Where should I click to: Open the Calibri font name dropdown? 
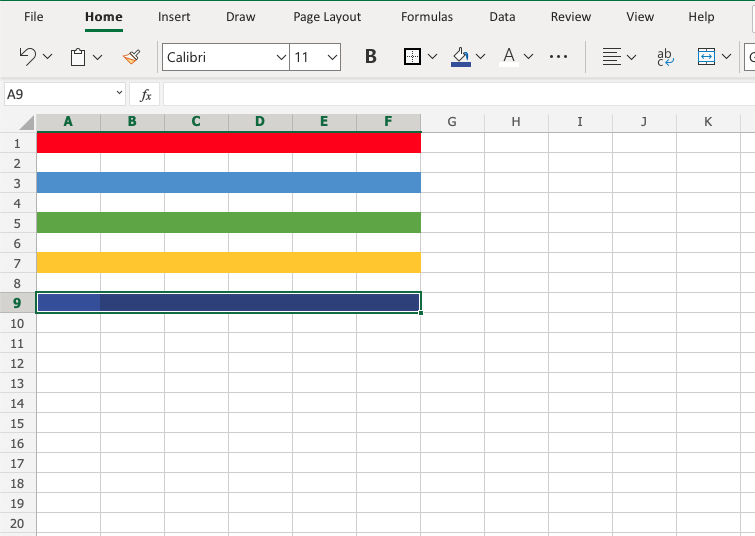click(x=281, y=57)
